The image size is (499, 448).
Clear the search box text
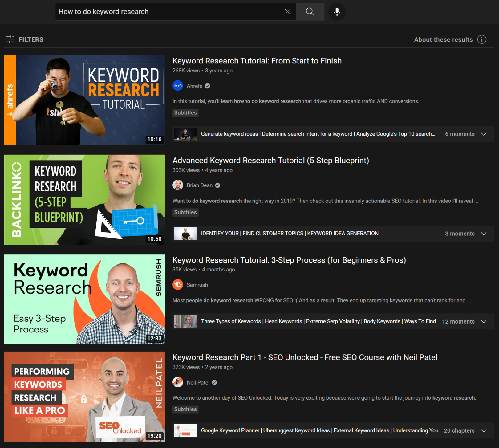pos(288,12)
